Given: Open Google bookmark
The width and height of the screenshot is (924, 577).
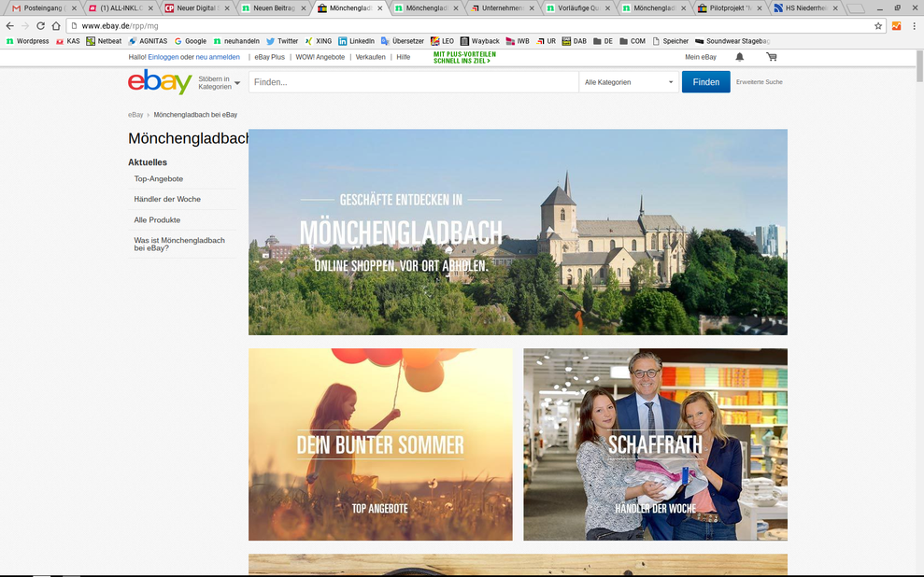Looking at the screenshot, I should 191,41.
